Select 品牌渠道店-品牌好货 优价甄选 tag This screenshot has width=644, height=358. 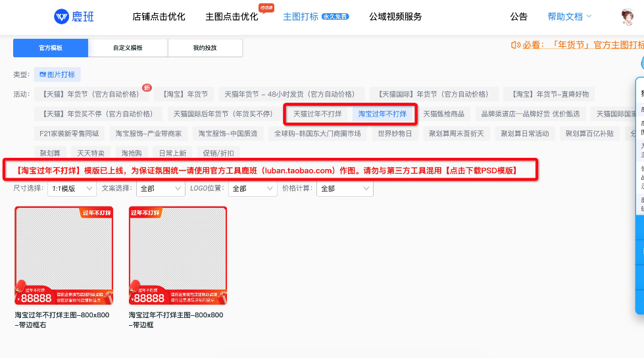click(530, 114)
